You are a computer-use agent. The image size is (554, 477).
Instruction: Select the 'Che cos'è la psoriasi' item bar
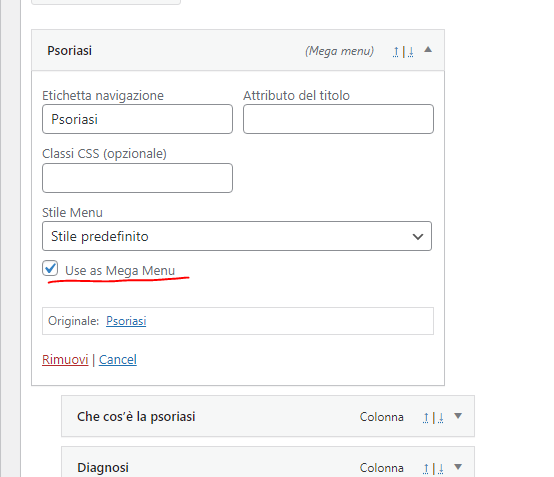pos(268,416)
